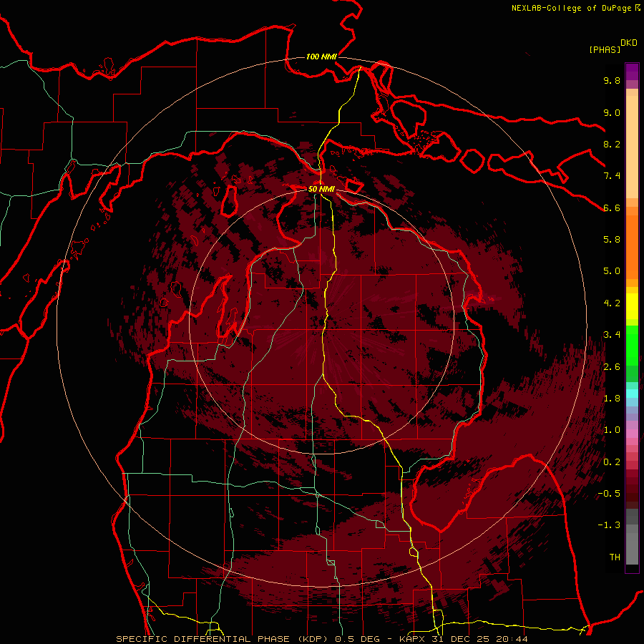
Task: Click the 4.2 value on the color scale
Action: (612, 303)
